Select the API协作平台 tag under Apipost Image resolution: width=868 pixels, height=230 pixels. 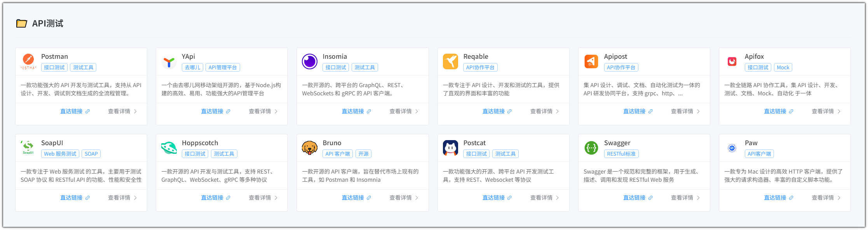(621, 67)
